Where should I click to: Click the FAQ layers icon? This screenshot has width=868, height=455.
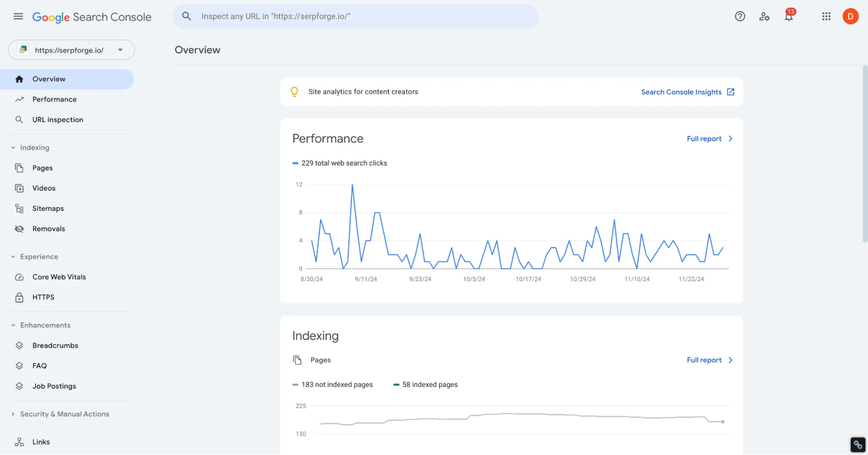coord(19,366)
